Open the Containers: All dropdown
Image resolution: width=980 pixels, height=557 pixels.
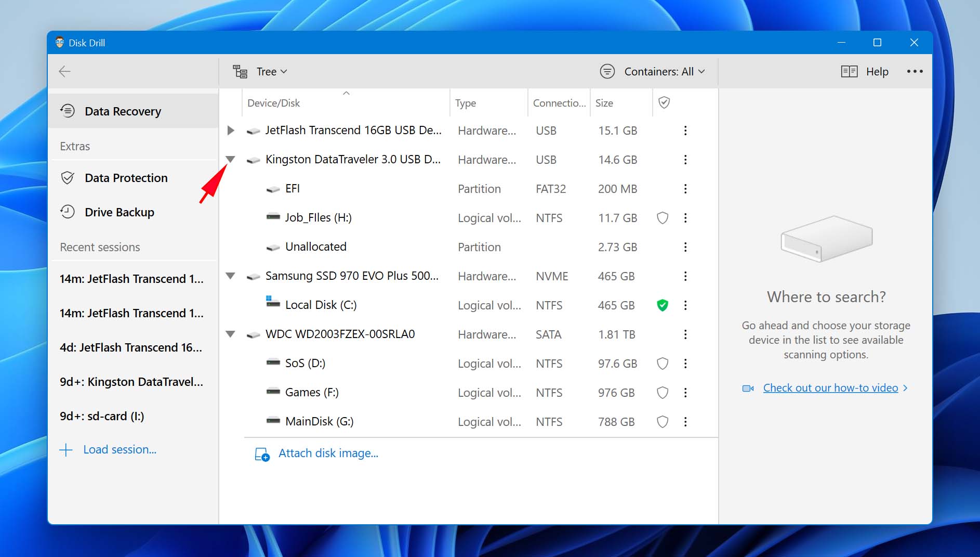click(665, 71)
